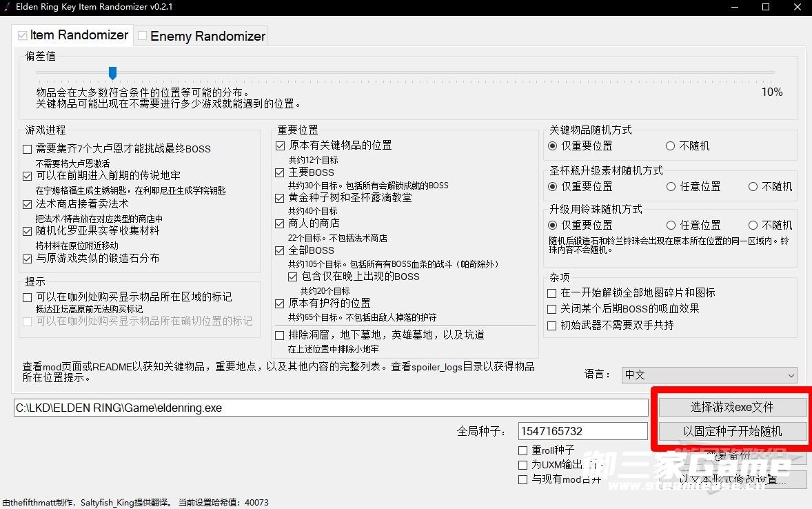The height and width of the screenshot is (509, 812).
Task: Select the Item Randomizer tab
Action: point(72,35)
